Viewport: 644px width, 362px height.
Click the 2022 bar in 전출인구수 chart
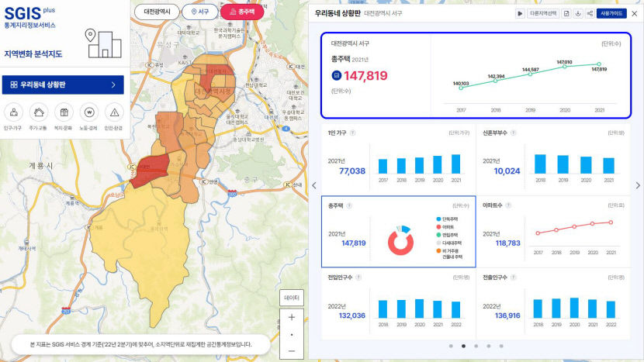click(611, 309)
